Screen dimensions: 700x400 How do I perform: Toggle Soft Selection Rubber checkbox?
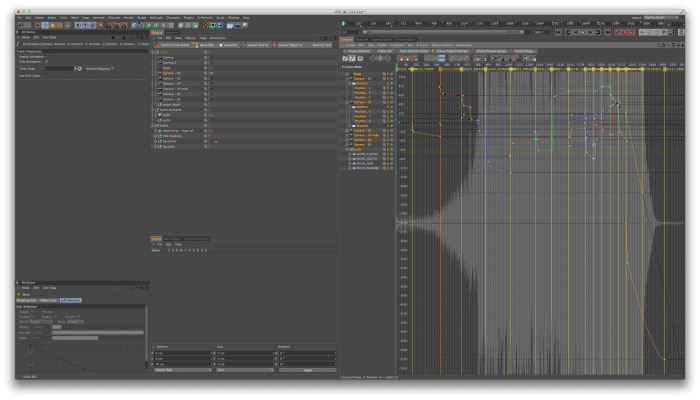pyautogui.click(x=56, y=317)
